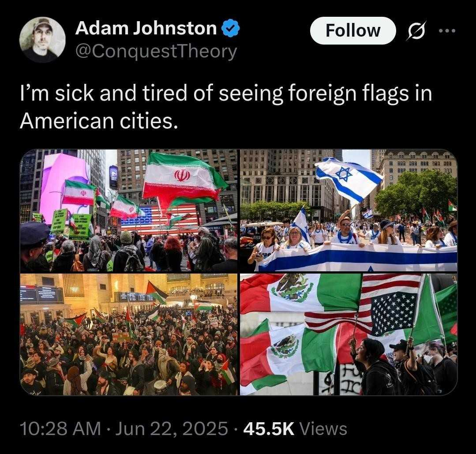This screenshot has width=476, height=454.
Task: Open the Times Square Iranian flags photo
Action: tap(128, 210)
